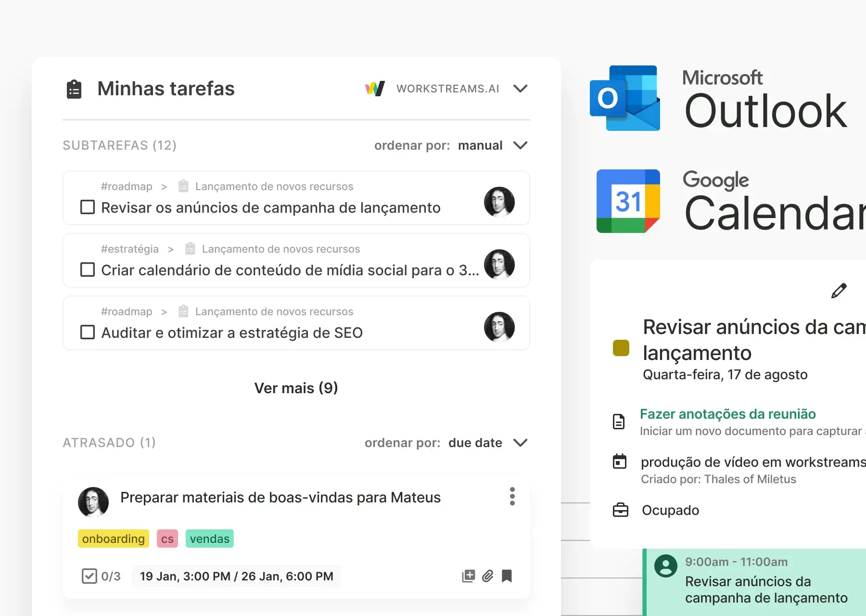Open the atrasado sort dropdown set to due date

[x=520, y=443]
